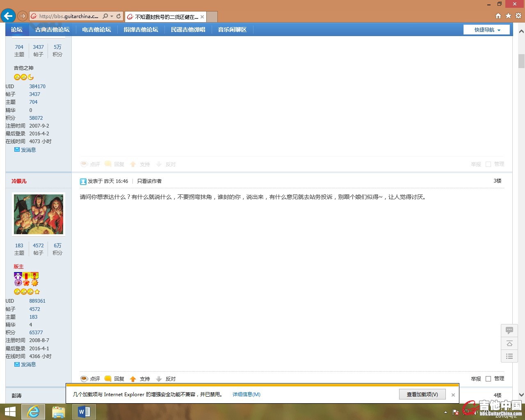Image resolution: width=525 pixels, height=420 pixels.
Task: Click the refresh icon in address bar
Action: pos(119,16)
